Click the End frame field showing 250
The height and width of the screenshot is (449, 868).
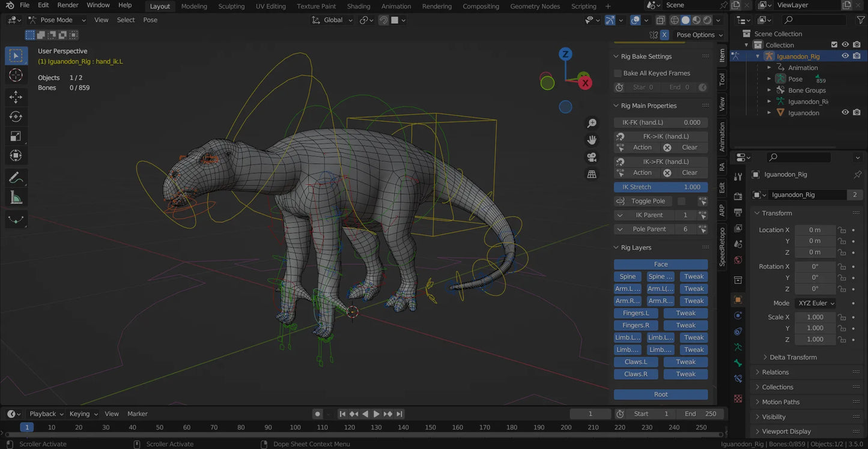(701, 414)
